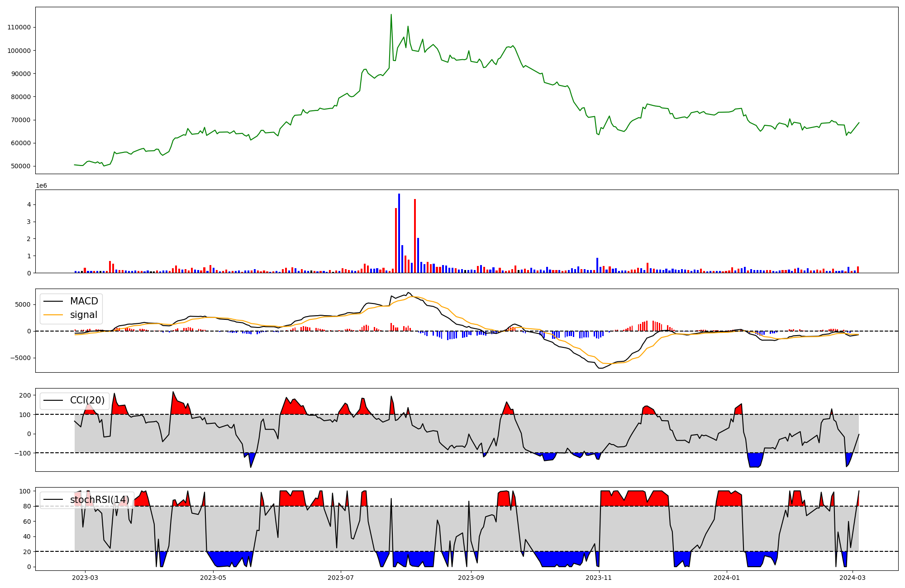Click the highest peak of green price line
Screen dimensions: 905x588
click(x=391, y=15)
